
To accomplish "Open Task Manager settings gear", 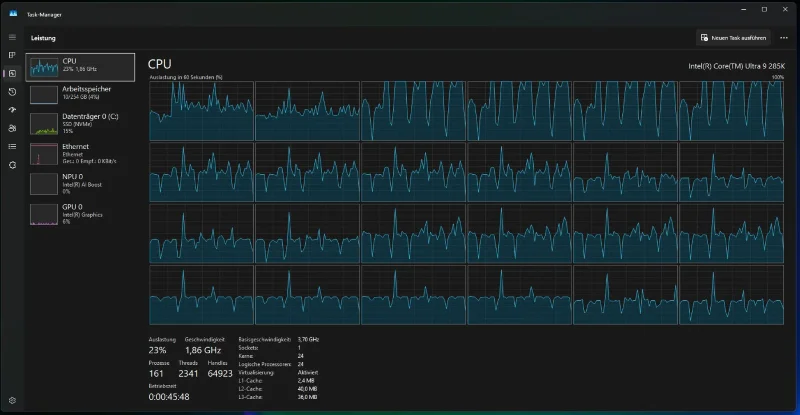I will pyautogui.click(x=12, y=401).
